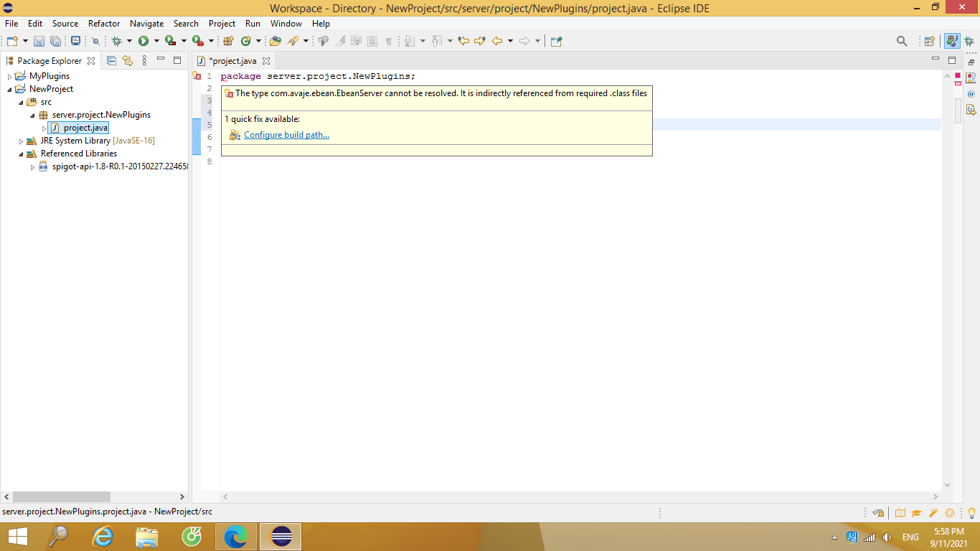This screenshot has height=551, width=980.
Task: Open the Navigate menu
Action: point(146,24)
